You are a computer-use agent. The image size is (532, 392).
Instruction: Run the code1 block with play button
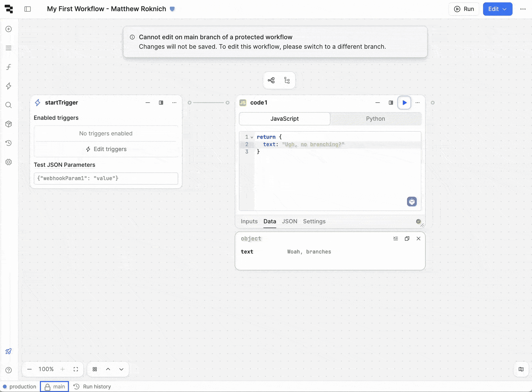pos(404,103)
